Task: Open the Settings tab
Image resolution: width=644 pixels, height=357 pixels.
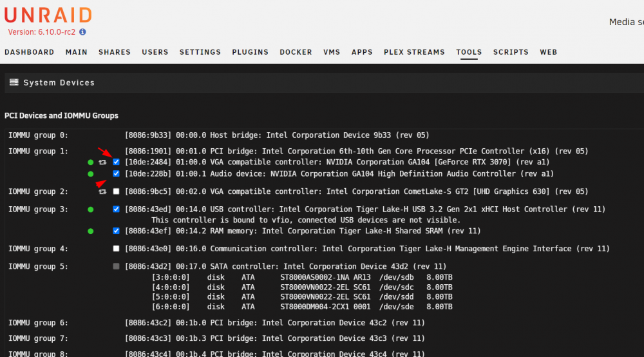Action: tap(200, 52)
